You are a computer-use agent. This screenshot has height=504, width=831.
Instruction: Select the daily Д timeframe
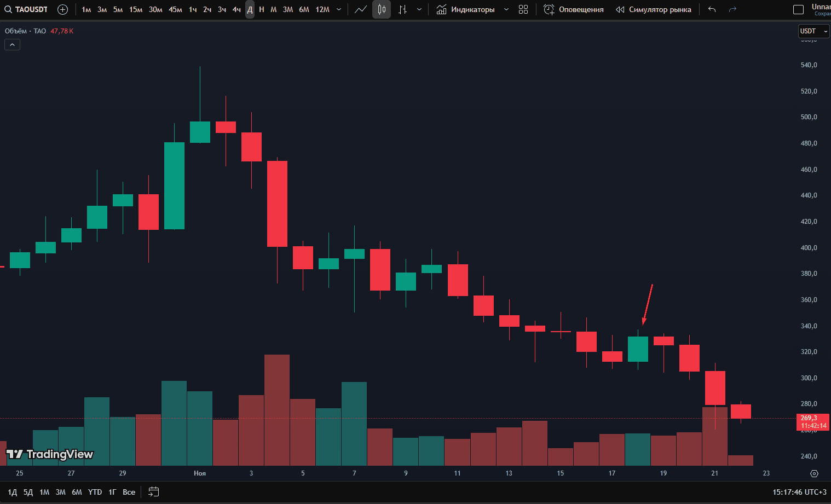250,9
